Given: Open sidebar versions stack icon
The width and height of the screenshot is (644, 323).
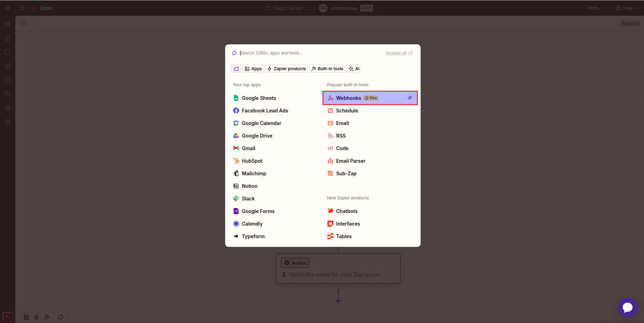Looking at the screenshot, I should click(x=8, y=122).
